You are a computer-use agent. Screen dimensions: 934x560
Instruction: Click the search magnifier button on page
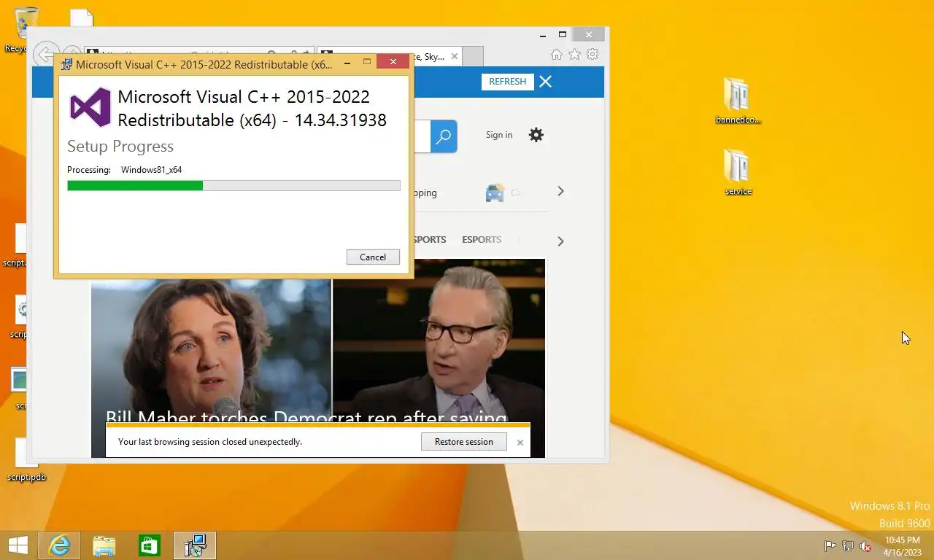pos(444,136)
